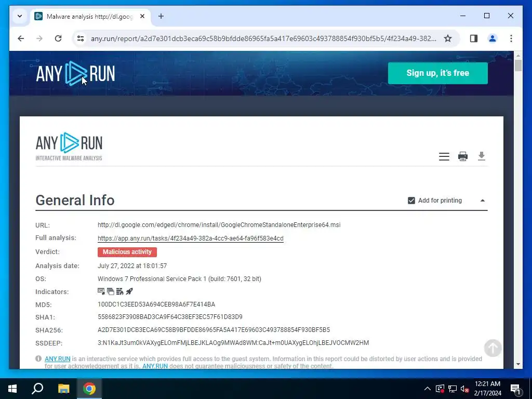Open a new tab with the plus button
Viewport: 532px width, 399px height.
pyautogui.click(x=161, y=16)
